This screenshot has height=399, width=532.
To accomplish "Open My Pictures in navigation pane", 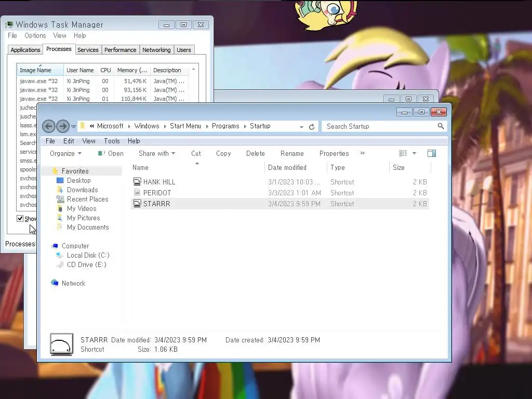I will click(x=84, y=218).
